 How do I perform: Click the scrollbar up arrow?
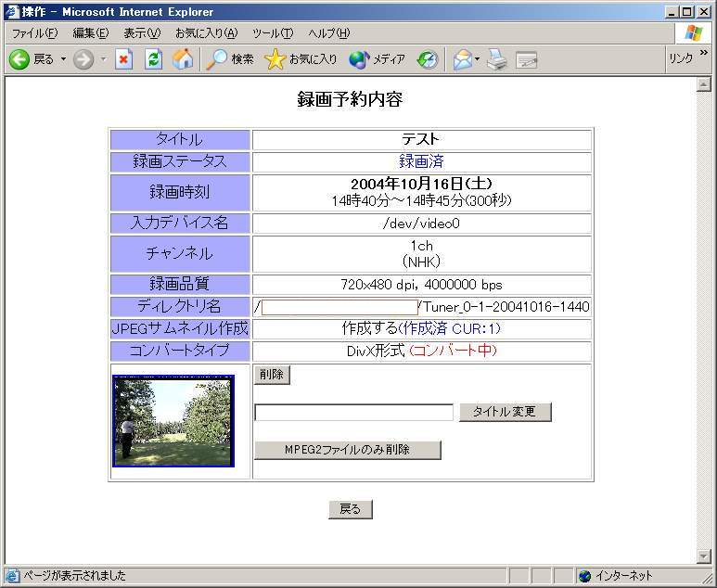[703, 84]
